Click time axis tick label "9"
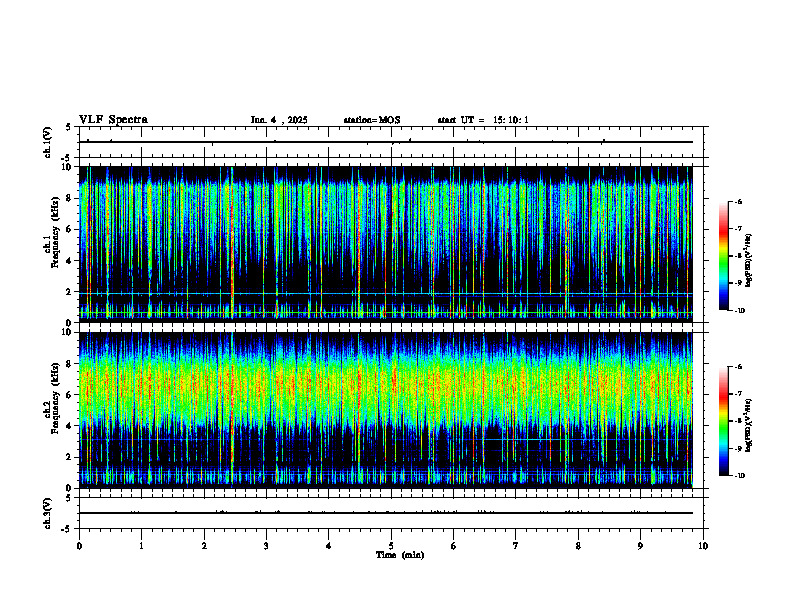Image resolution: width=792 pixels, height=612 pixels. tap(640, 546)
